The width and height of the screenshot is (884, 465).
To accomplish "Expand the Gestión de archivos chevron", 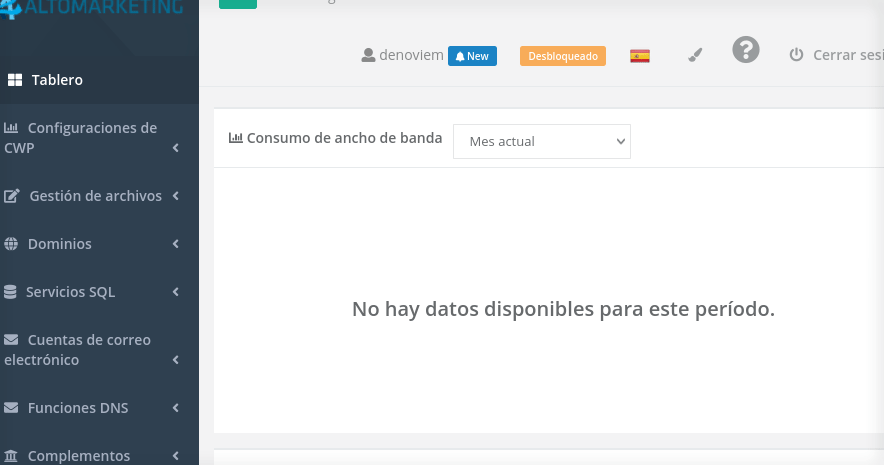I will pos(176,196).
